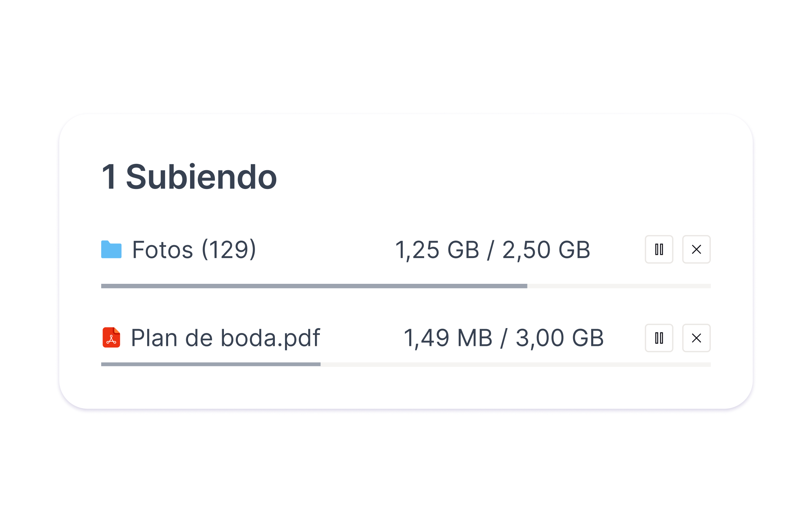The height and width of the screenshot is (523, 812).
Task: Click the (129) item count after Fotos
Action: pos(229,250)
